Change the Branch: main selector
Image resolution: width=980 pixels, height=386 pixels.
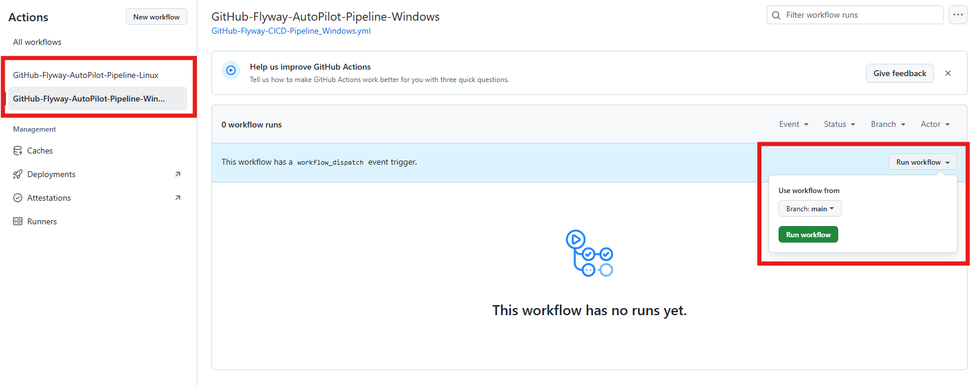809,208
